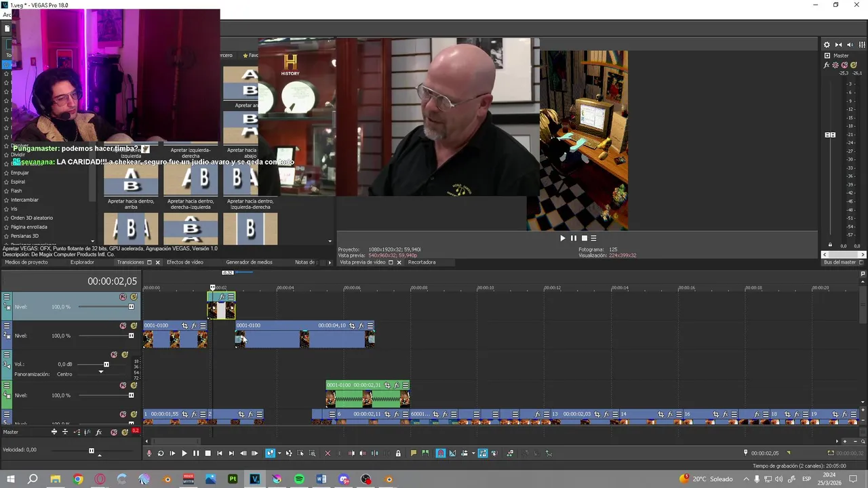Image resolution: width=868 pixels, height=488 pixels.
Task: Open event FX on track 1 clip
Action: point(222,297)
